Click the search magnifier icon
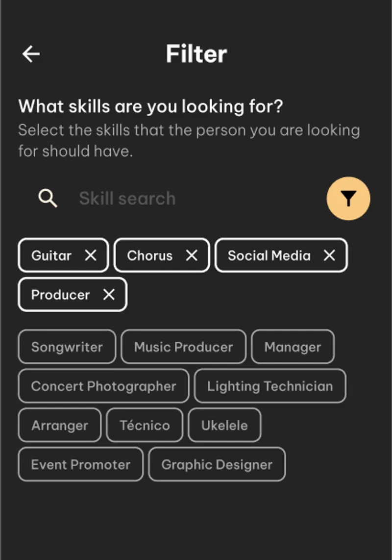392x560 pixels. pyautogui.click(x=48, y=199)
